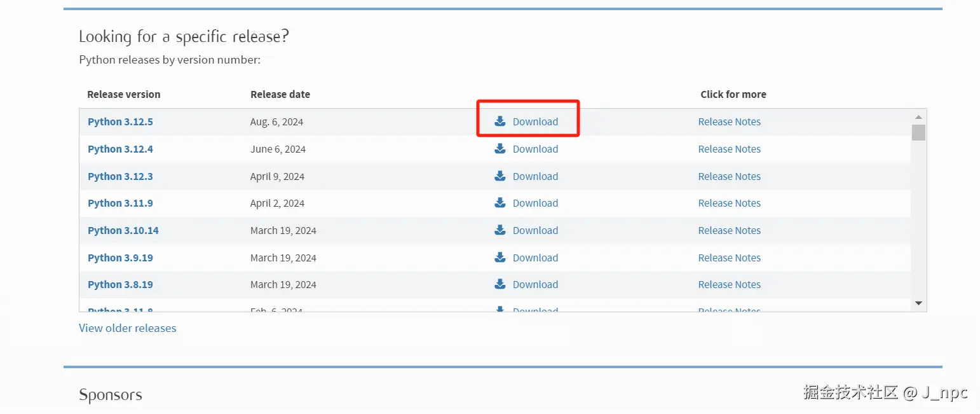
Task: Click the Click for more column header
Action: (x=733, y=94)
